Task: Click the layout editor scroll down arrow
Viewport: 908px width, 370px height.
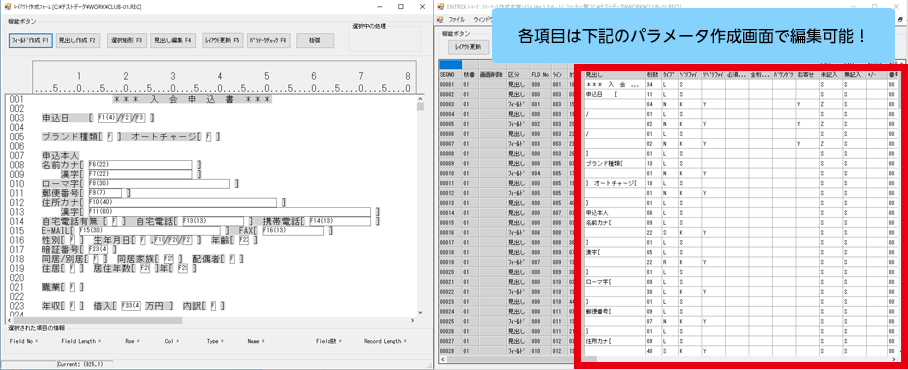Action: [420, 313]
